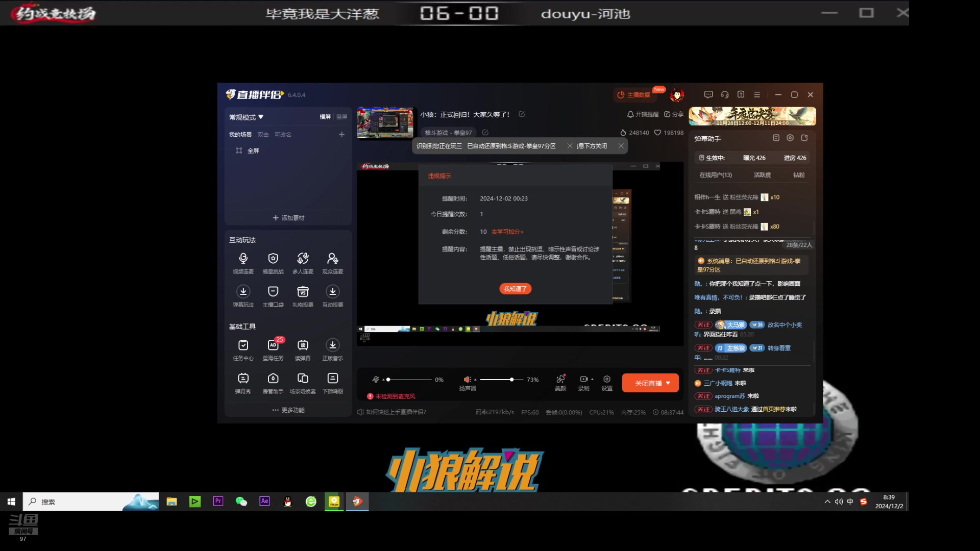Viewport: 980px width, 551px height.
Task: Click the customer service headset icon
Action: (x=725, y=94)
